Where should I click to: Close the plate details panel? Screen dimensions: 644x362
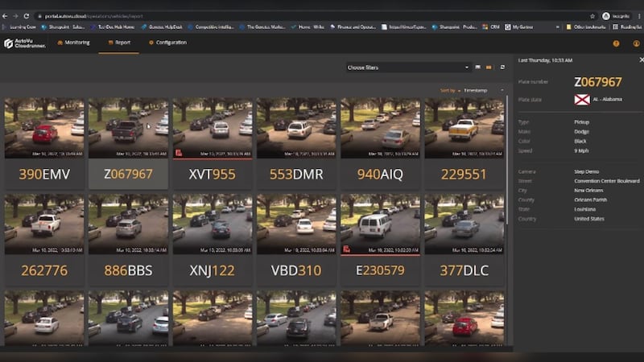coord(641,60)
